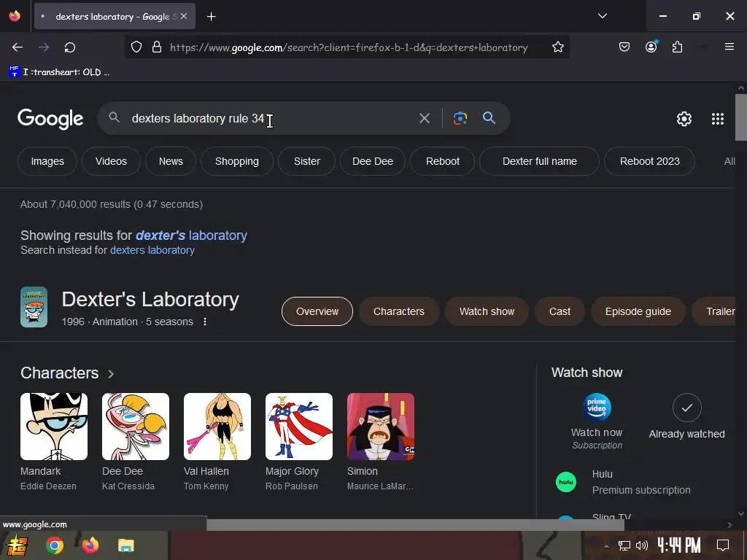Click the Prime Video Watch now icon

click(597, 407)
